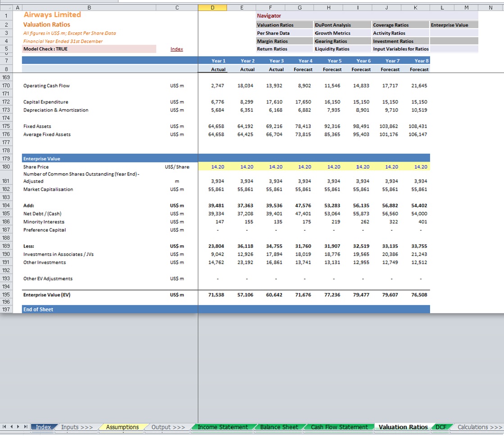504x436 pixels.
Task: Select Year 4 Forecast header cell
Action: (x=299, y=69)
